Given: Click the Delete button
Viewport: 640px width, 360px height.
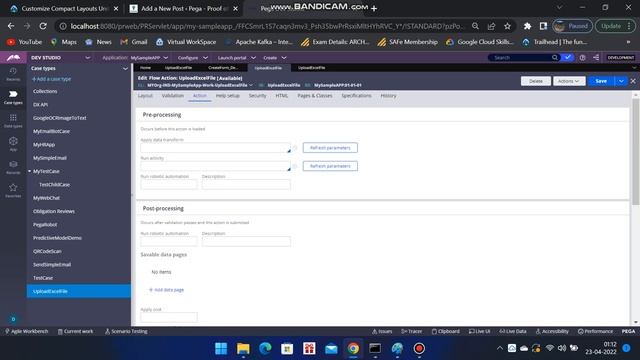Looking at the screenshot, I should pos(536,81).
